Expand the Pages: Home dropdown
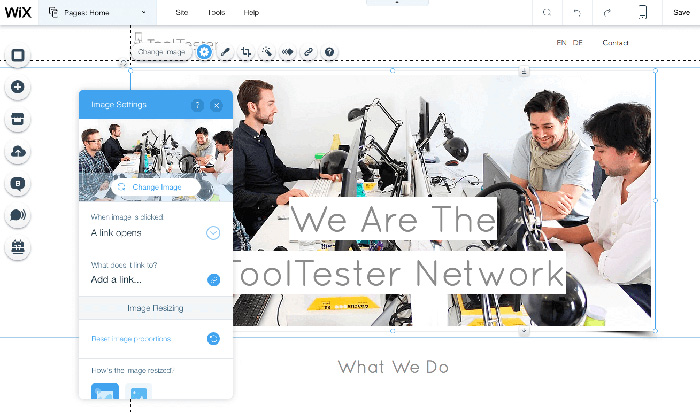 [97, 13]
